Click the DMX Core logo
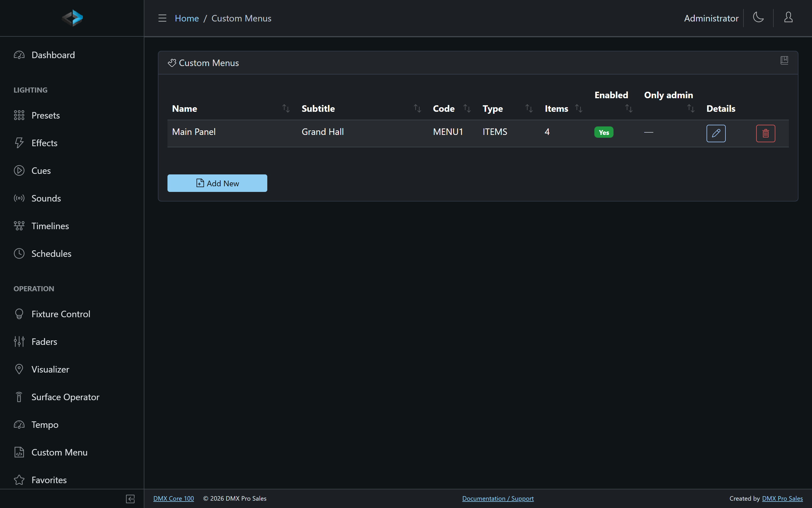This screenshot has height=508, width=812. click(72, 18)
